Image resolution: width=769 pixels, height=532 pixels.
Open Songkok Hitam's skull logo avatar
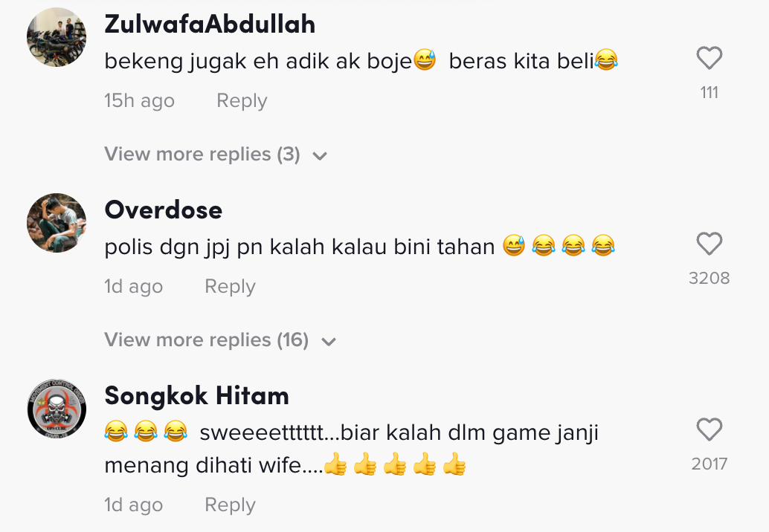click(x=57, y=408)
